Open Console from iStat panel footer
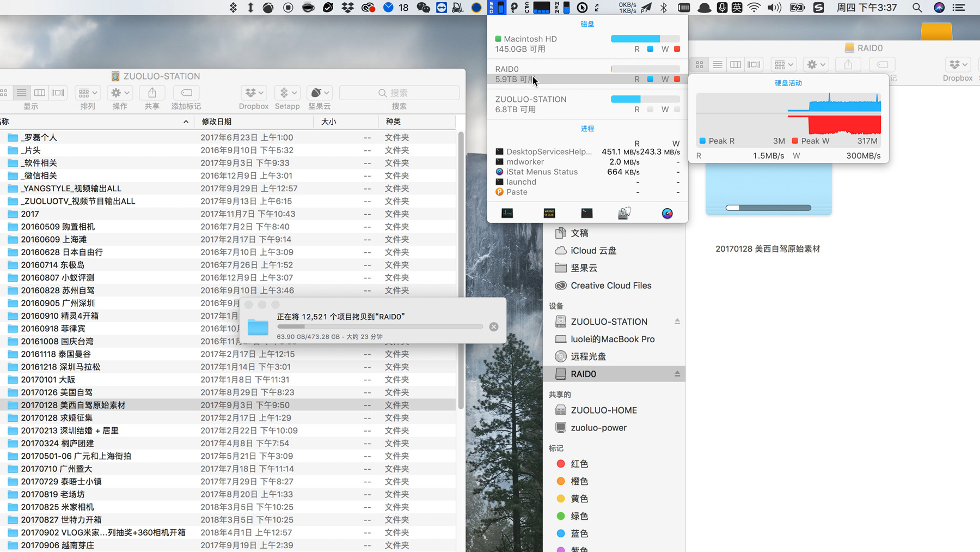The image size is (980, 552). [x=549, y=213]
